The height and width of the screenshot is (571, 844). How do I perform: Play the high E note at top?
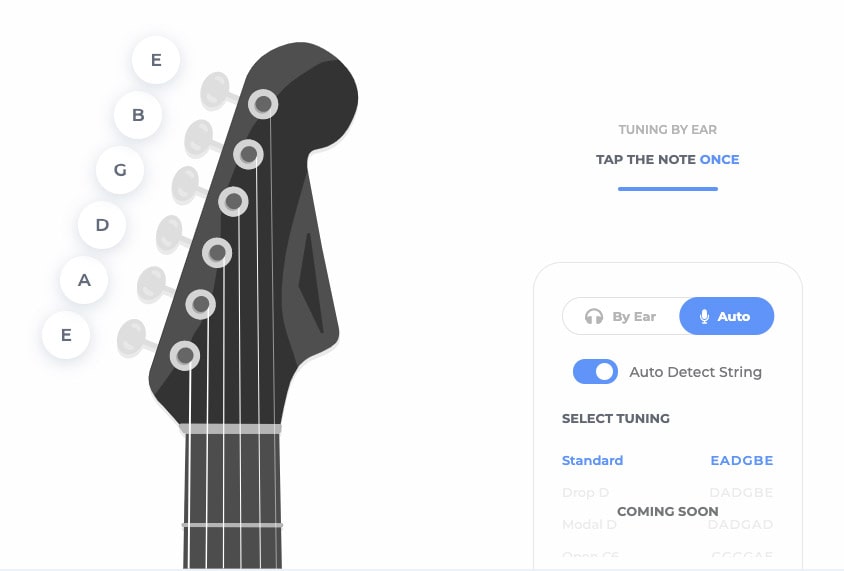click(156, 60)
